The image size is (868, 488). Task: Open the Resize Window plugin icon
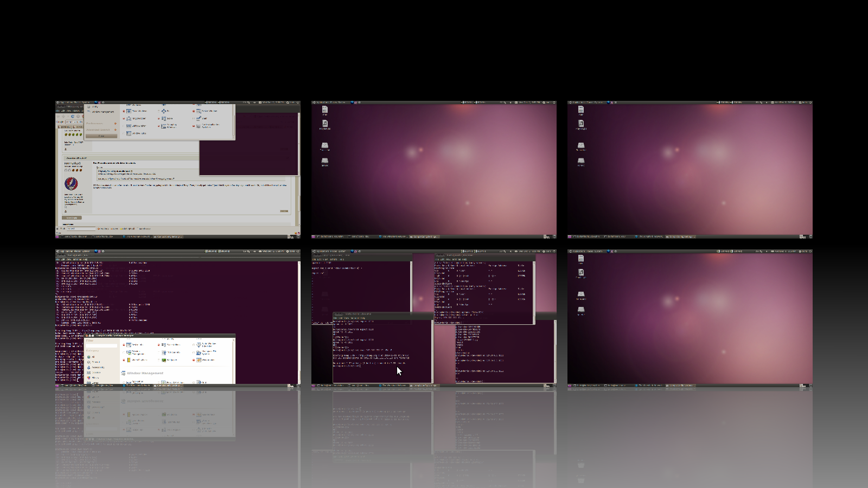pos(199,111)
